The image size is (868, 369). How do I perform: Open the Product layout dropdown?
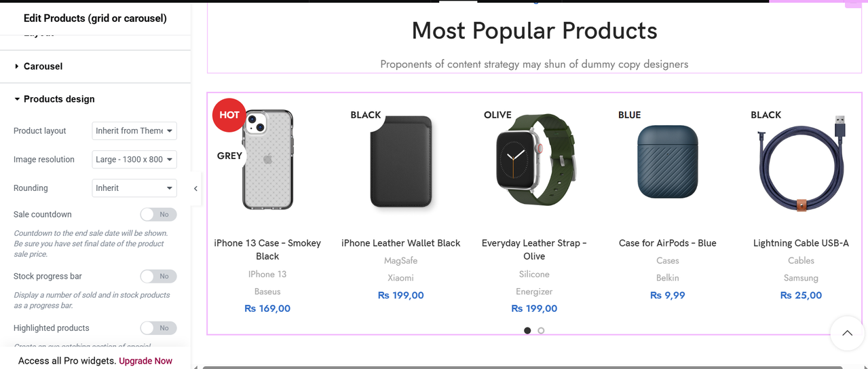(134, 131)
